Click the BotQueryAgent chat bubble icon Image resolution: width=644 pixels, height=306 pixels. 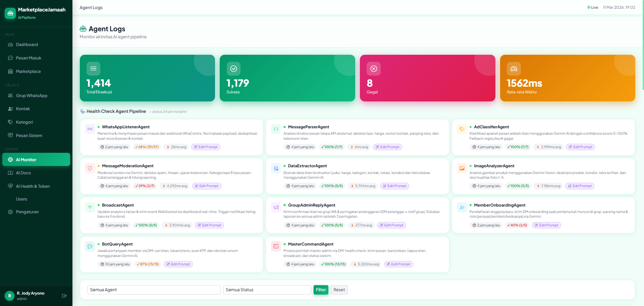coord(90,246)
